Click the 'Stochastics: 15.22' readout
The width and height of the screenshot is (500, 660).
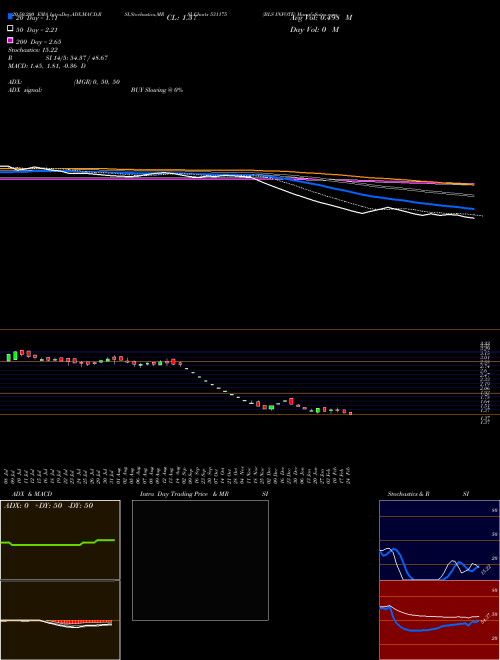[33, 50]
